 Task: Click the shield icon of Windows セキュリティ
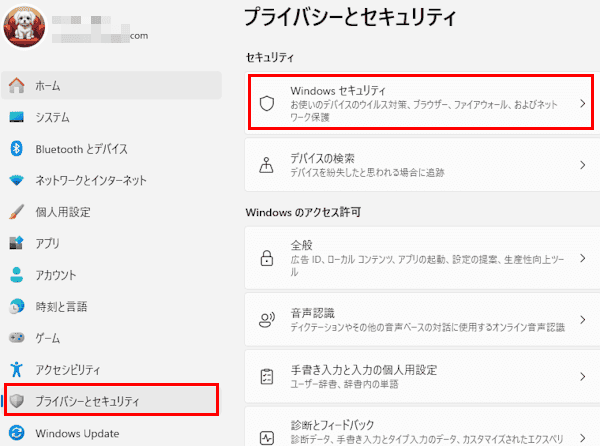267,103
